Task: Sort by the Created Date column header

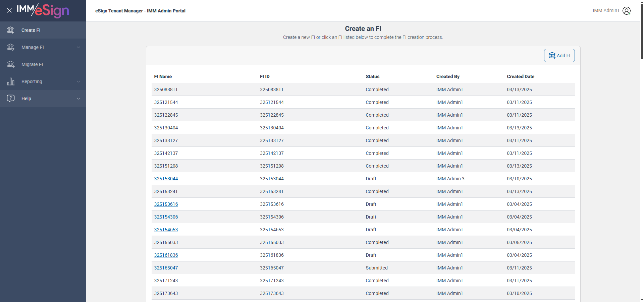Action: point(521,76)
